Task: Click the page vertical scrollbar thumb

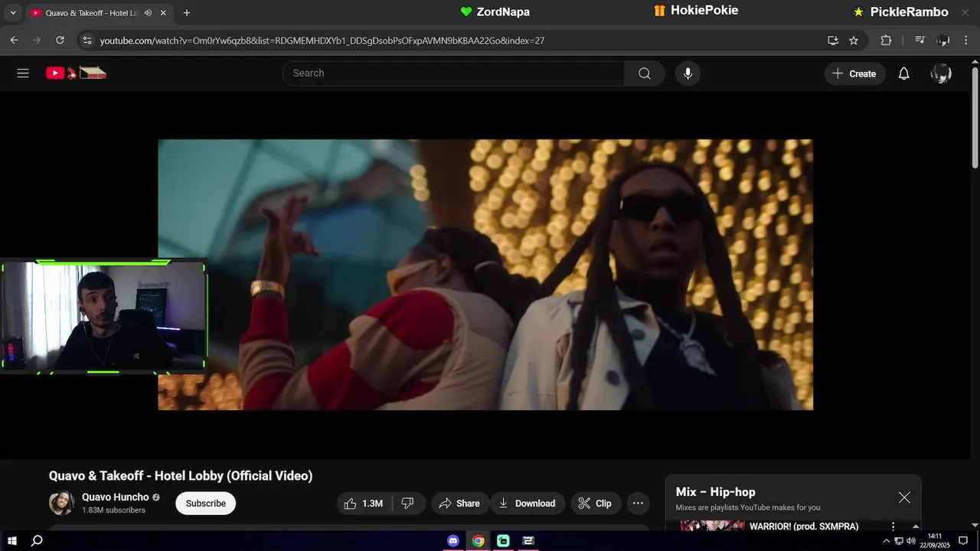Action: click(975, 118)
